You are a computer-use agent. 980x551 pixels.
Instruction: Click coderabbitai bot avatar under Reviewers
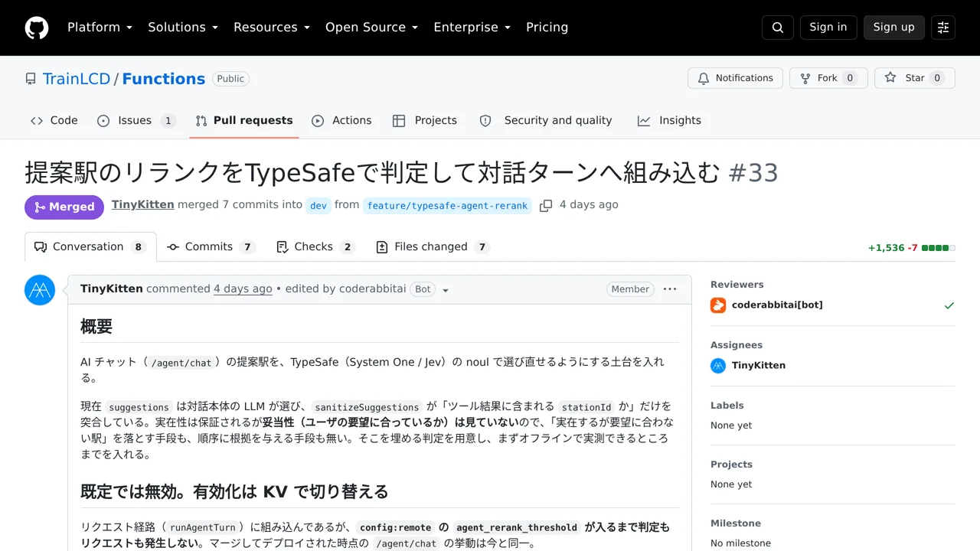tap(718, 305)
